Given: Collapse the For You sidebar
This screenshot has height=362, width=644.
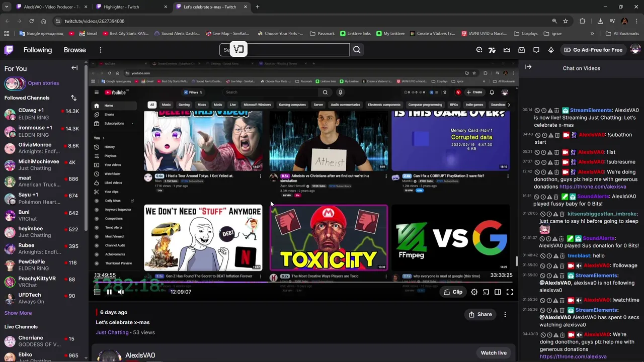Looking at the screenshot, I should [x=74, y=68].
